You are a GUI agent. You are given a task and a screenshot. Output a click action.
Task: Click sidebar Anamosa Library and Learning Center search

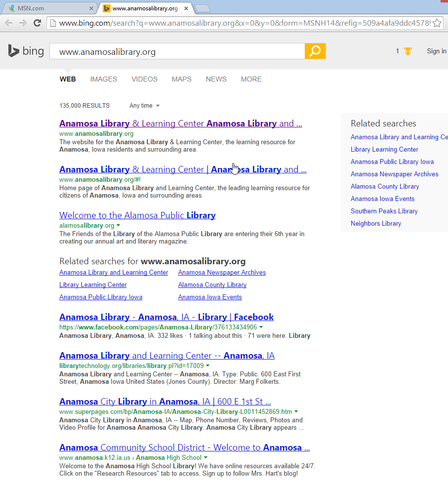[399, 137]
